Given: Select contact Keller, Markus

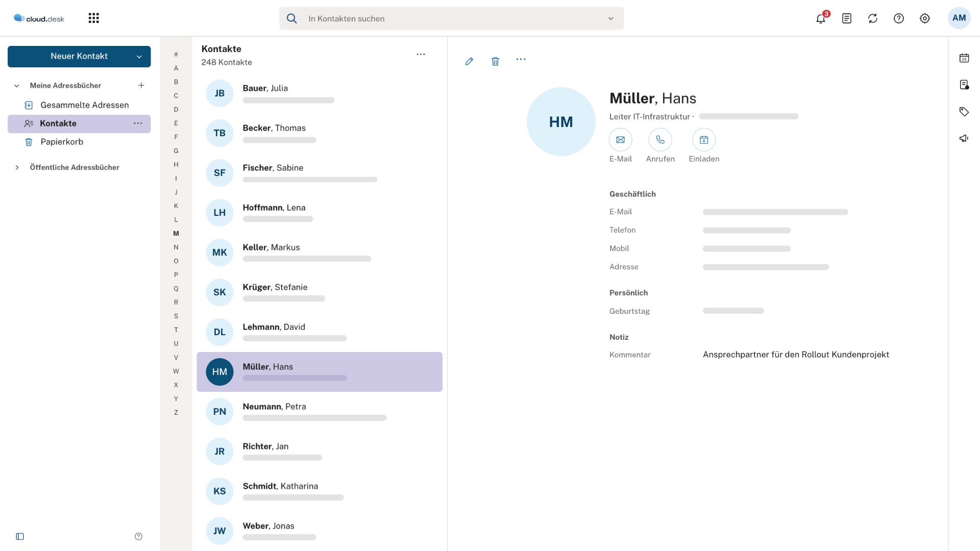Looking at the screenshot, I should [x=320, y=253].
